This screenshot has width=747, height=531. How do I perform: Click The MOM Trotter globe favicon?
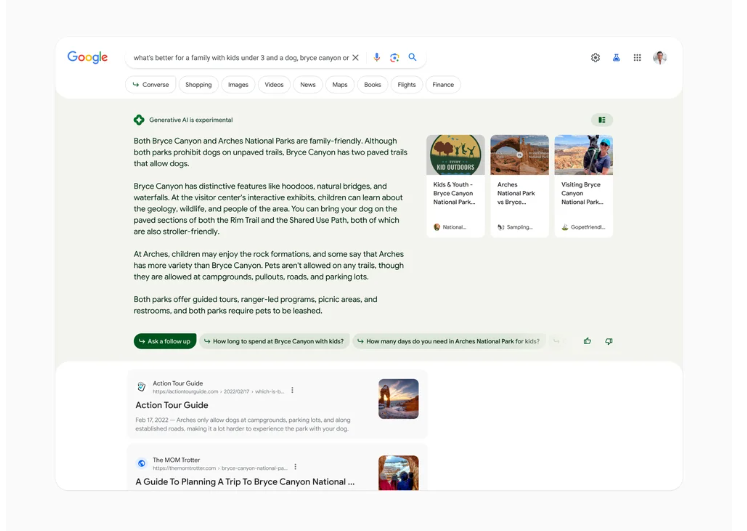(141, 463)
